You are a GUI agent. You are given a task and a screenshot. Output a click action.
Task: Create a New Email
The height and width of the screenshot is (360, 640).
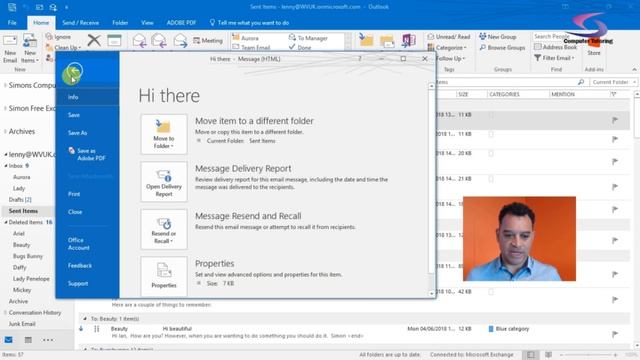pos(10,49)
